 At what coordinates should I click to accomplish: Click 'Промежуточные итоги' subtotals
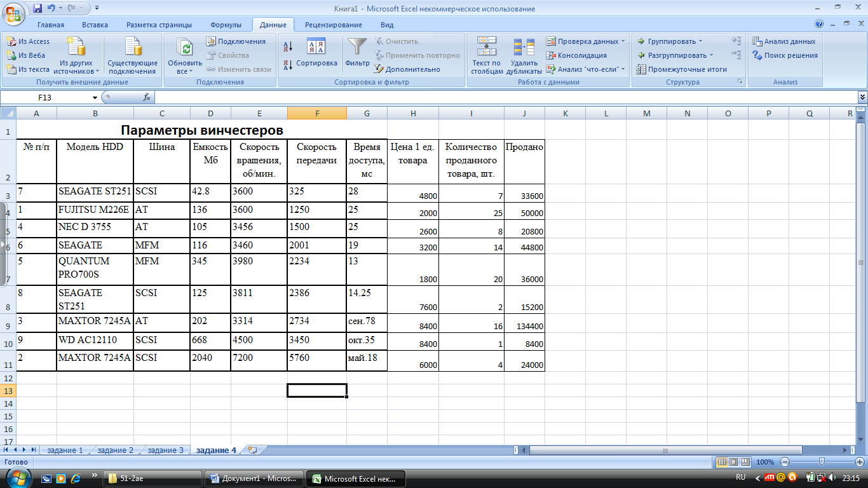coord(682,69)
